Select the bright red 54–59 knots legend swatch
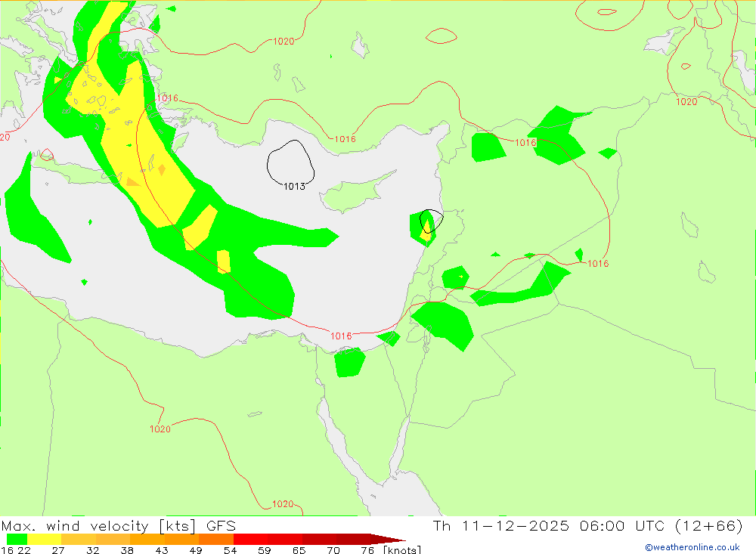 pos(250,539)
